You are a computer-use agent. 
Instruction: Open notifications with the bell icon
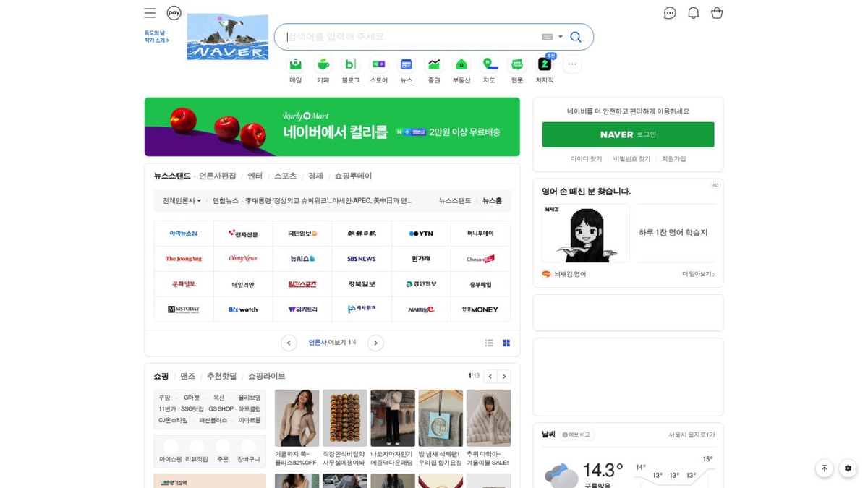pyautogui.click(x=693, y=12)
